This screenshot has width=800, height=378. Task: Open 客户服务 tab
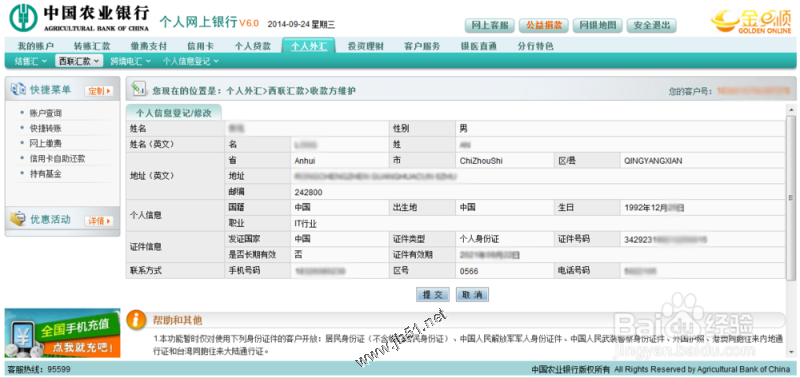[422, 46]
